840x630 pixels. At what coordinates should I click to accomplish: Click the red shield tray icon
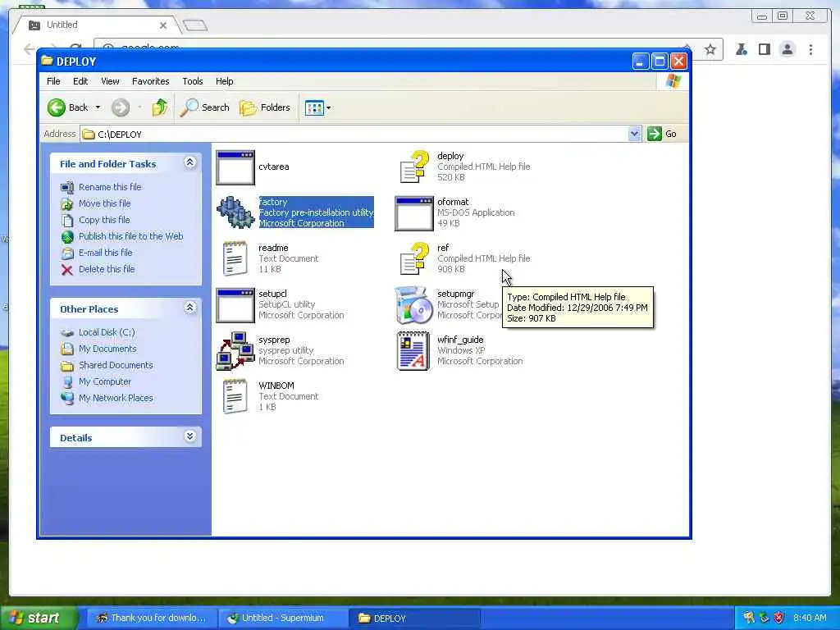click(x=779, y=619)
